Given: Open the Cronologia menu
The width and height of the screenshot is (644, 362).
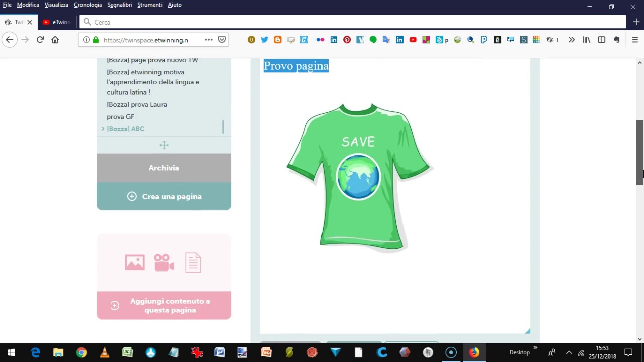Looking at the screenshot, I should 88,5.
